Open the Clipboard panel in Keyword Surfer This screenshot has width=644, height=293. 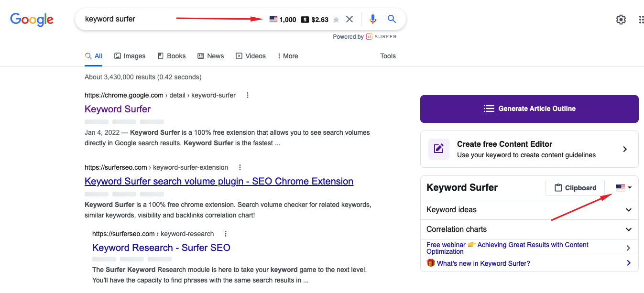575,187
